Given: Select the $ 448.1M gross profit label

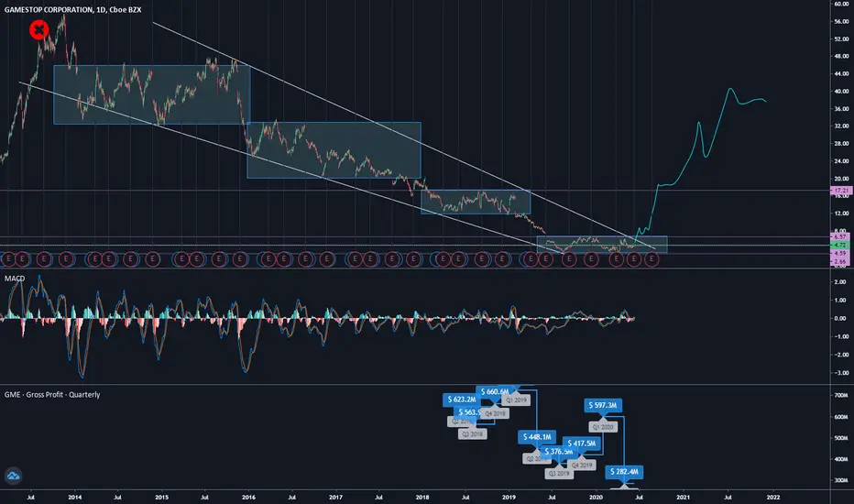Looking at the screenshot, I should tap(537, 437).
